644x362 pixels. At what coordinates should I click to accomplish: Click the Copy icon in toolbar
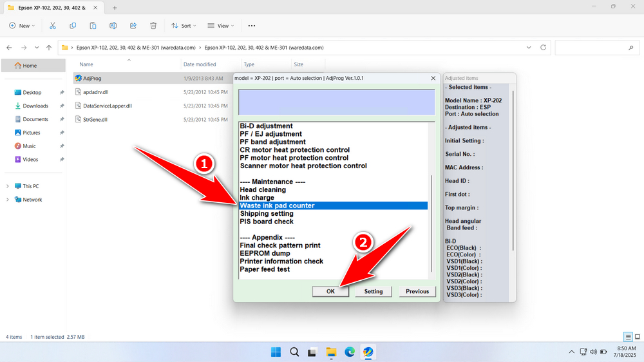(x=73, y=26)
